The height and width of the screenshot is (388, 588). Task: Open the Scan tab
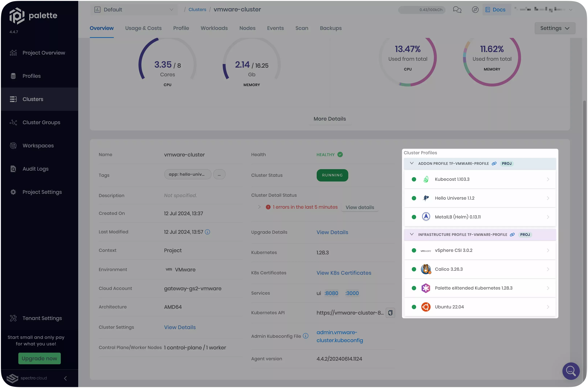pyautogui.click(x=302, y=28)
